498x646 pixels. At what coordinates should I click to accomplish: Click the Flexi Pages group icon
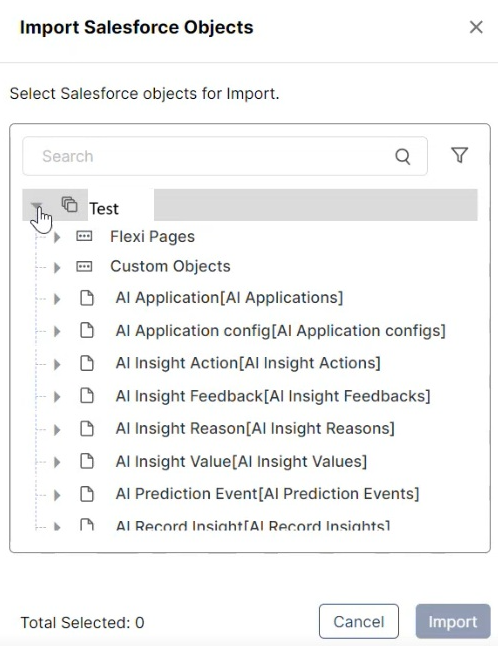[x=84, y=236]
